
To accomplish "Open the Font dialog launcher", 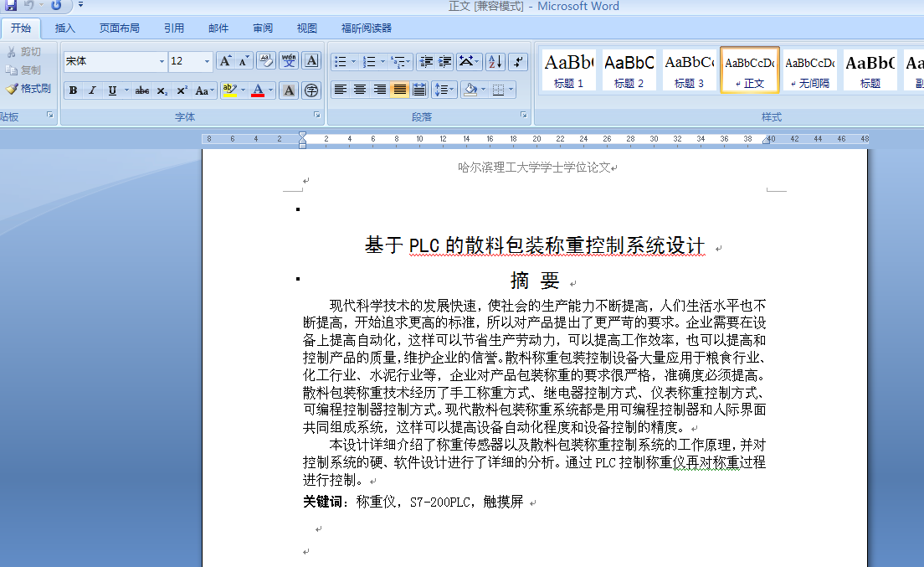I will click(x=317, y=115).
